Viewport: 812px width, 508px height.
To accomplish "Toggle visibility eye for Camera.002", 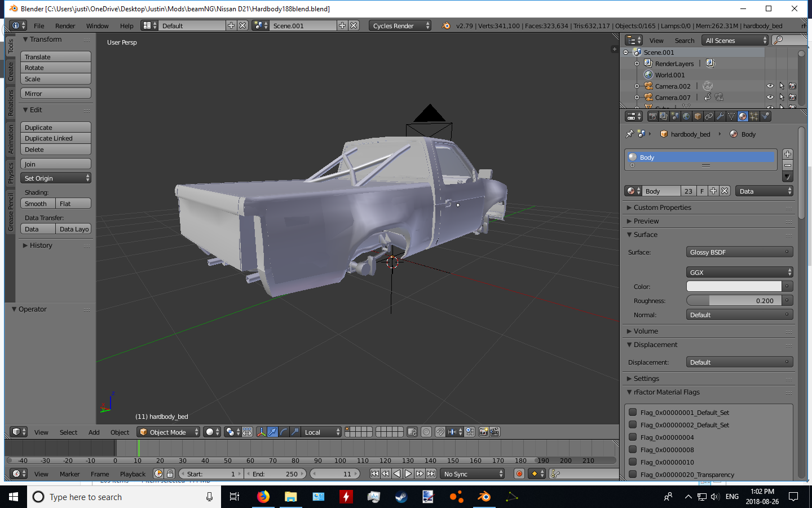I will pos(770,86).
